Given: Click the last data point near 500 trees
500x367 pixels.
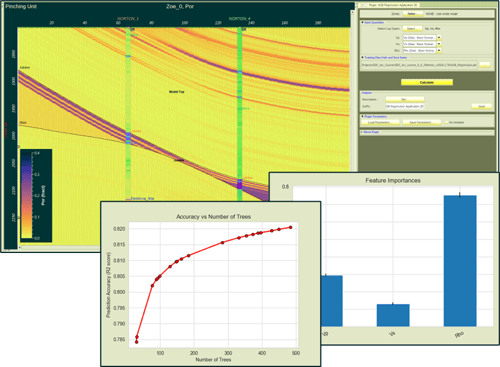Looking at the screenshot, I should [291, 227].
